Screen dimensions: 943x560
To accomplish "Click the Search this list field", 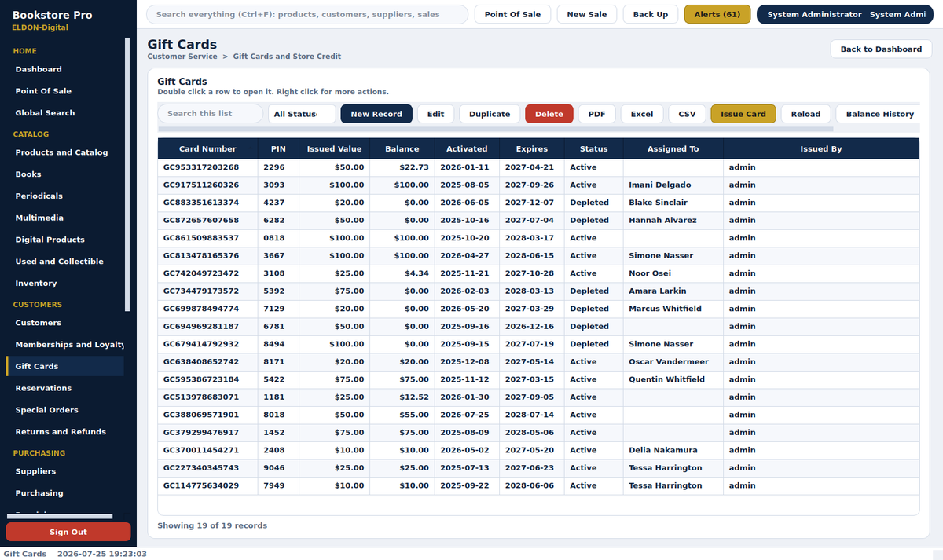I will pyautogui.click(x=211, y=114).
